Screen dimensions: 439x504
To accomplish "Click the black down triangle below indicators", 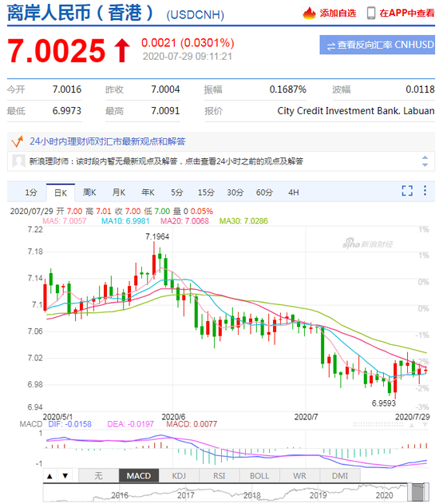I will [65, 476].
